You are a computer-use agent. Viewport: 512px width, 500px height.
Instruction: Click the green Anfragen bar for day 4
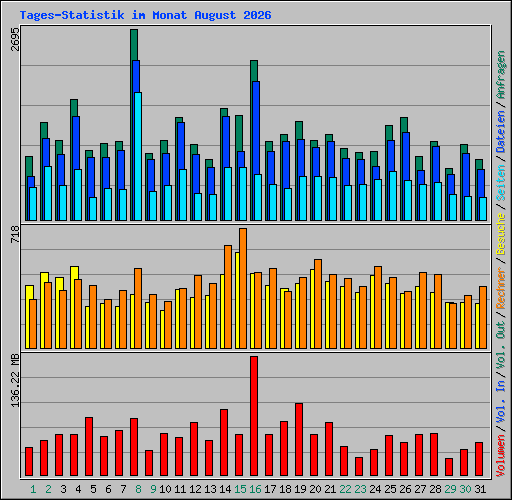click(x=74, y=108)
